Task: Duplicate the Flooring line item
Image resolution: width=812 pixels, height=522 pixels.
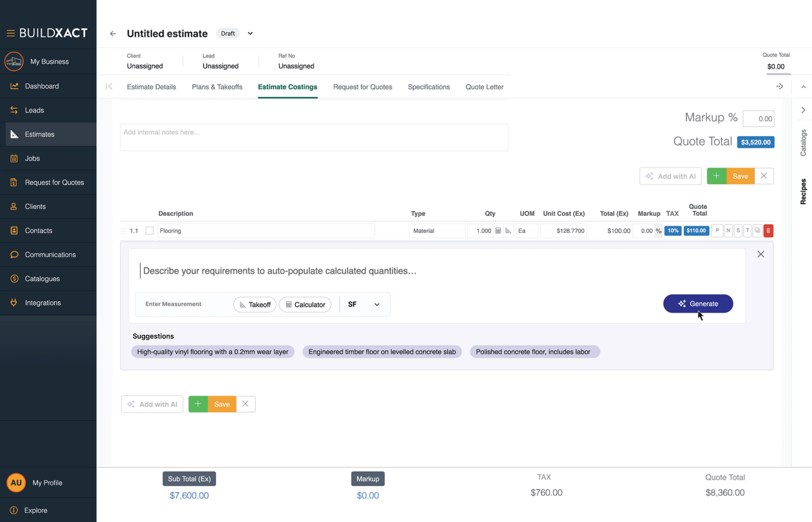Action: coord(757,231)
